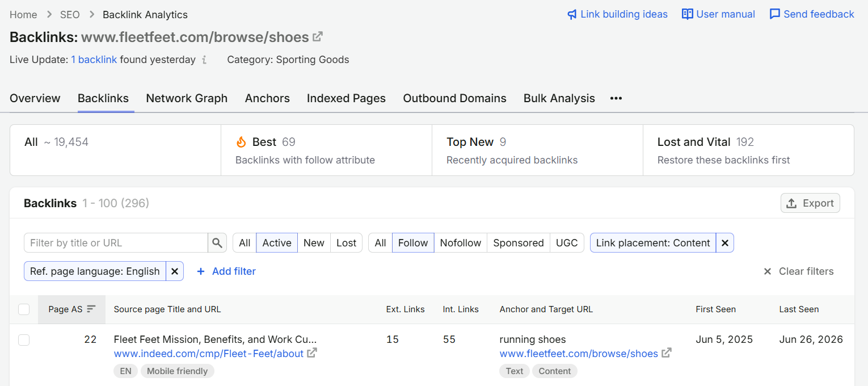Click the Text tag under anchor

click(x=515, y=371)
